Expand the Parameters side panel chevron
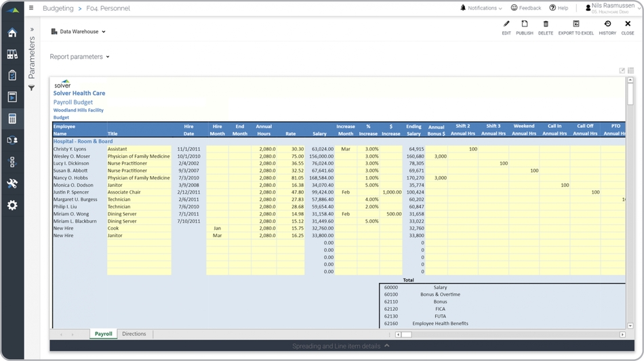Viewport: 644px width, 361px height. coord(31,30)
